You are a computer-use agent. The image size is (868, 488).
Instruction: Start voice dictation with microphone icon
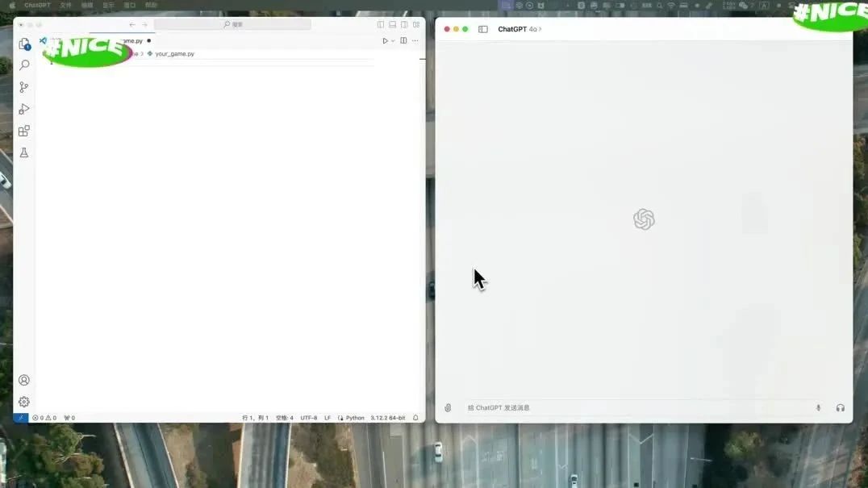point(818,408)
